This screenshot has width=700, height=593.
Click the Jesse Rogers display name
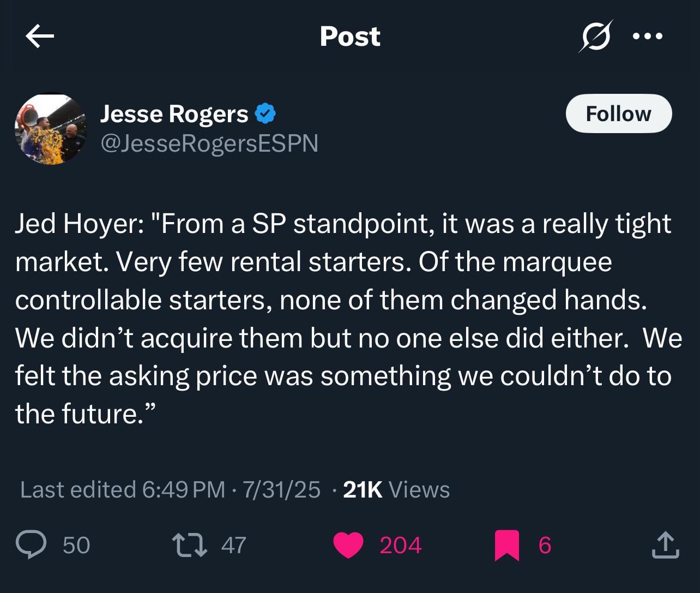(x=174, y=114)
